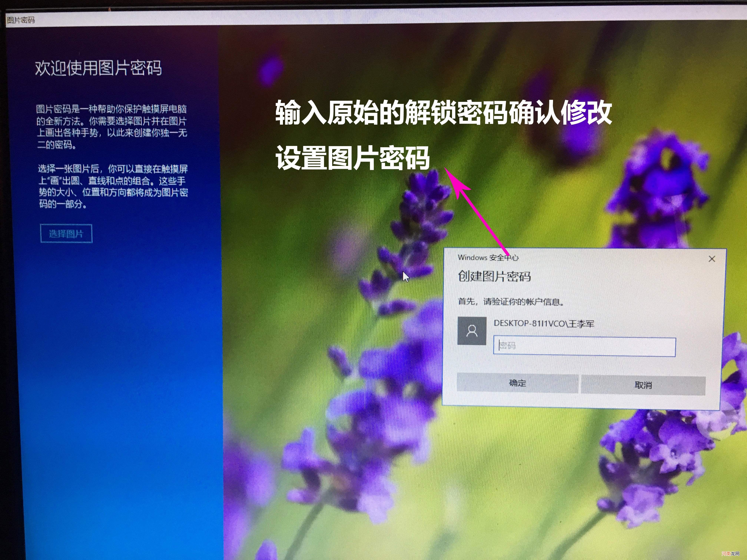Click the Windows 安全中心 dialog title
The width and height of the screenshot is (747, 560).
click(488, 258)
